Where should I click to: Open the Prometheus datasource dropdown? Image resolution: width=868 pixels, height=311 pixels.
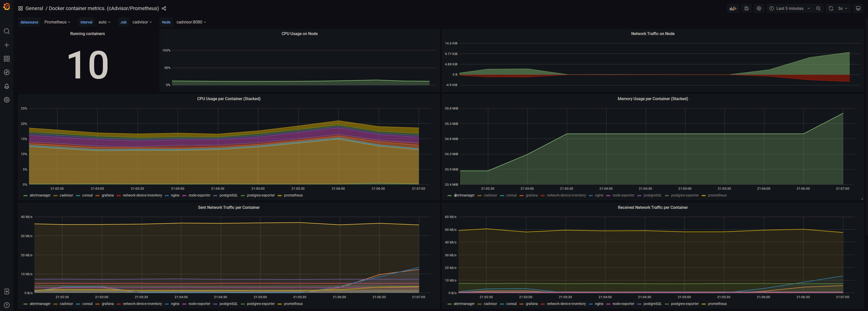57,22
